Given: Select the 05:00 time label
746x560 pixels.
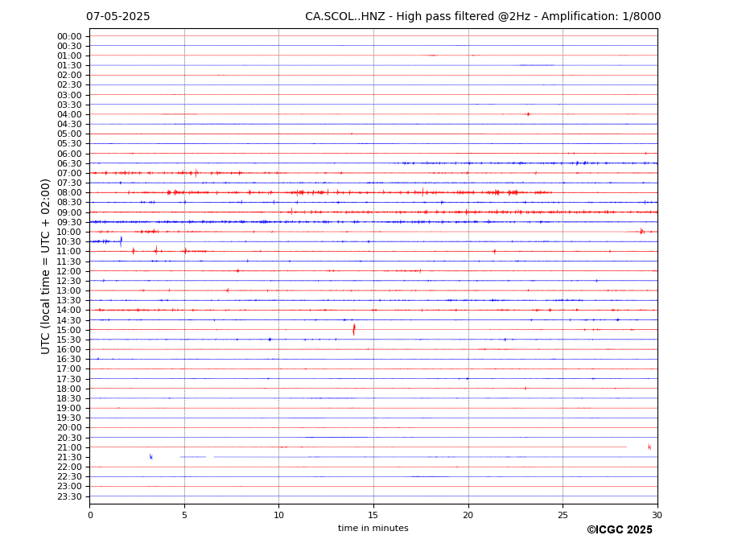Looking at the screenshot, I should (x=69, y=134).
